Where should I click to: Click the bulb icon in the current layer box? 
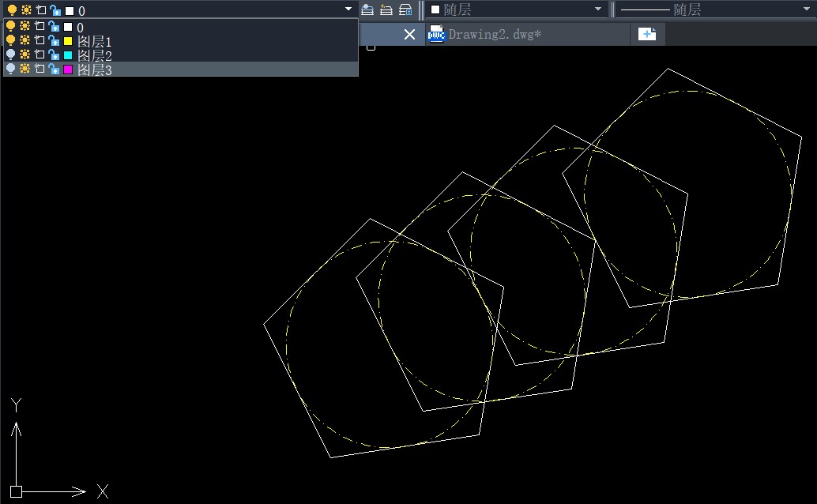[12, 10]
